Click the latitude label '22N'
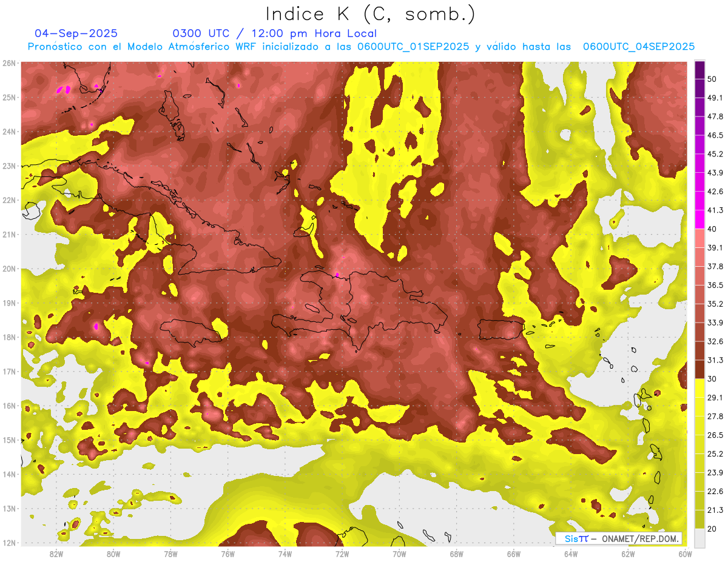 9,200
